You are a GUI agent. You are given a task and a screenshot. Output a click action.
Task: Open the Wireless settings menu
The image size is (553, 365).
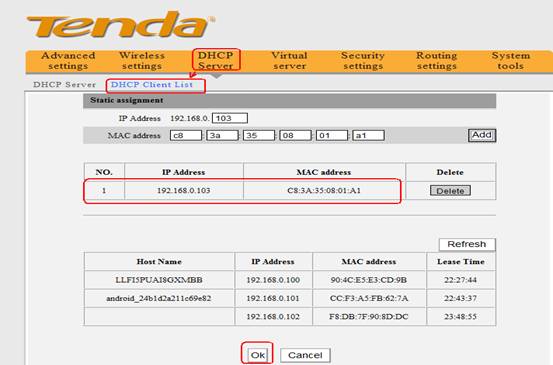pos(142,61)
